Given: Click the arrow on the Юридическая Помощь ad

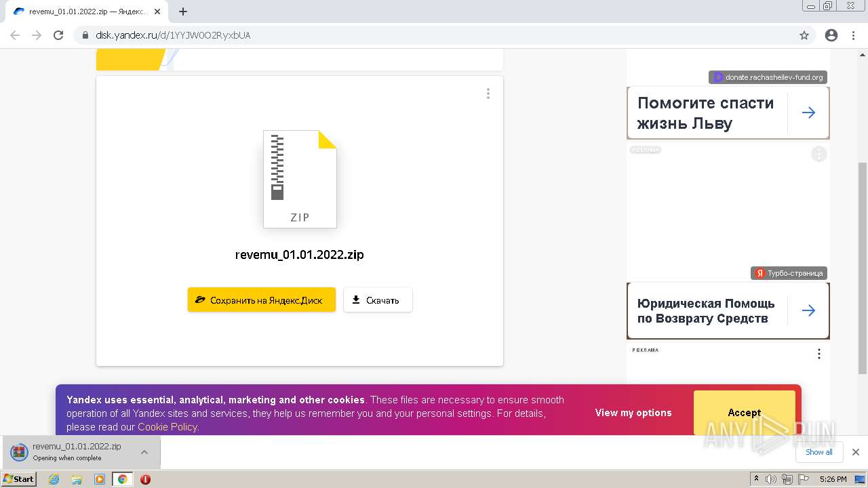Looking at the screenshot, I should 808,310.
